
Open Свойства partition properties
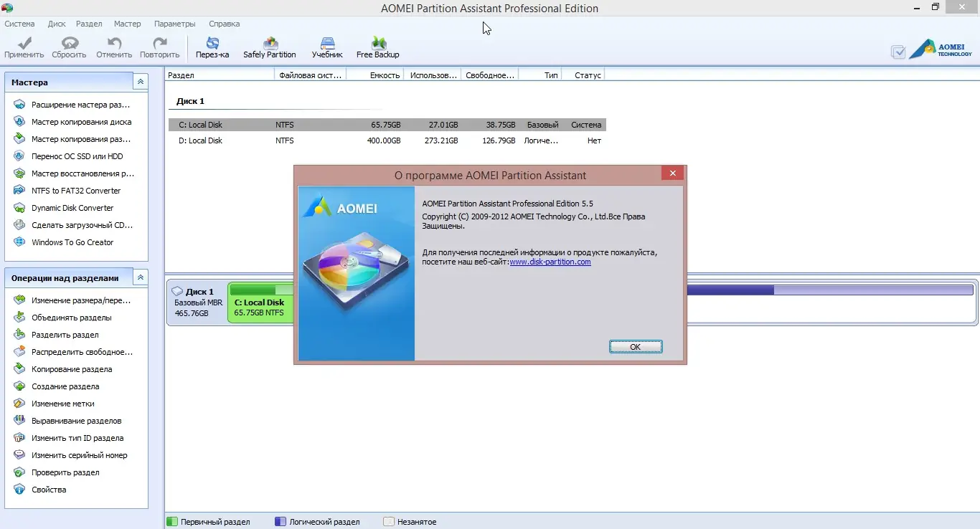pos(39,490)
